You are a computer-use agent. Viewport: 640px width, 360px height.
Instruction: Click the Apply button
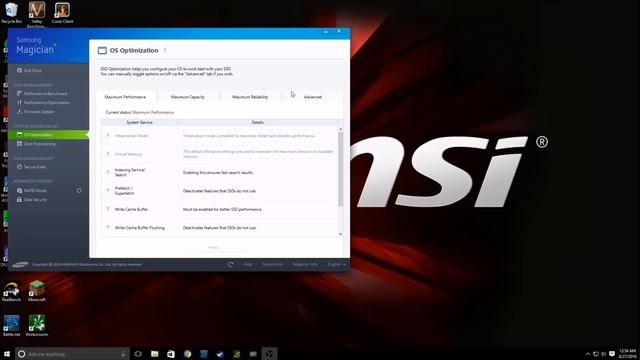click(x=213, y=247)
